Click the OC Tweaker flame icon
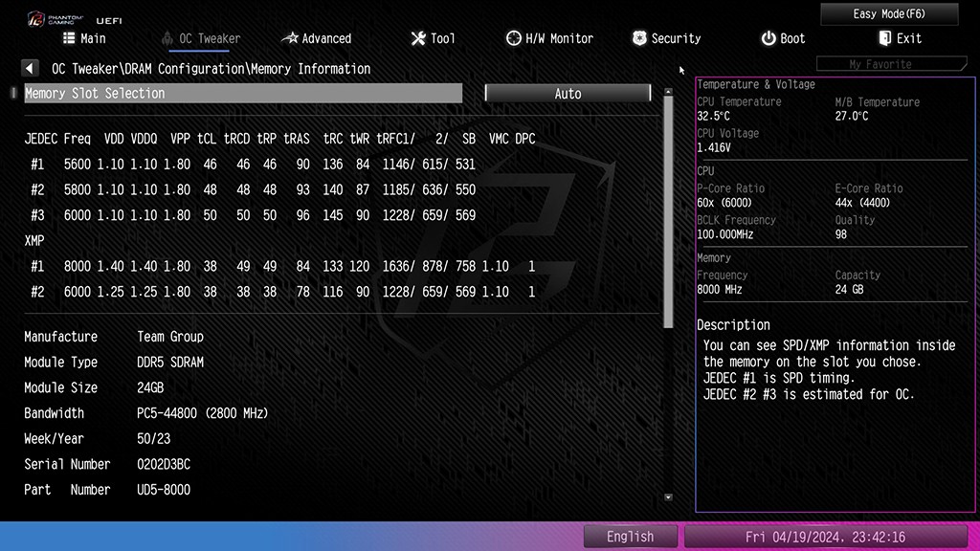980x551 pixels. pyautogui.click(x=167, y=38)
